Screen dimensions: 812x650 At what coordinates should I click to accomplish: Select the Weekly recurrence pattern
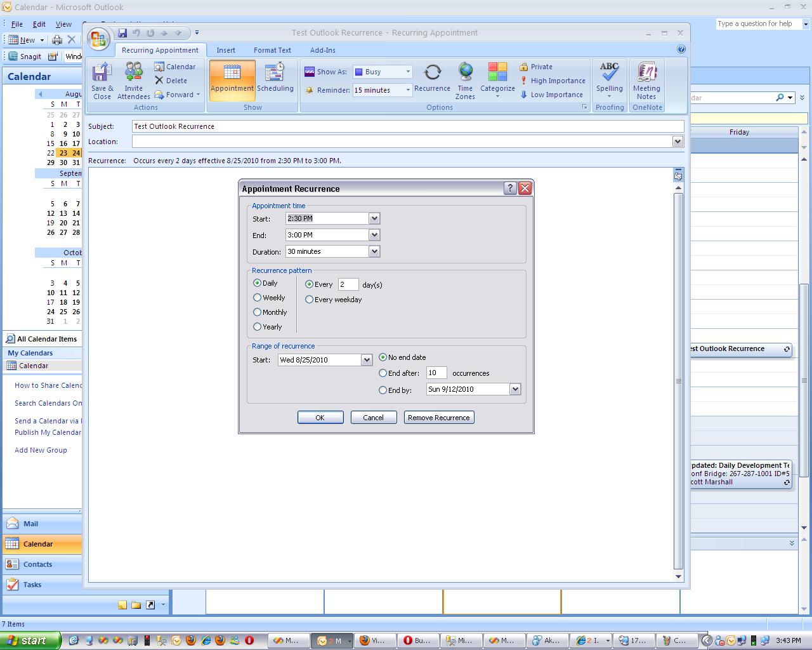pyautogui.click(x=270, y=298)
